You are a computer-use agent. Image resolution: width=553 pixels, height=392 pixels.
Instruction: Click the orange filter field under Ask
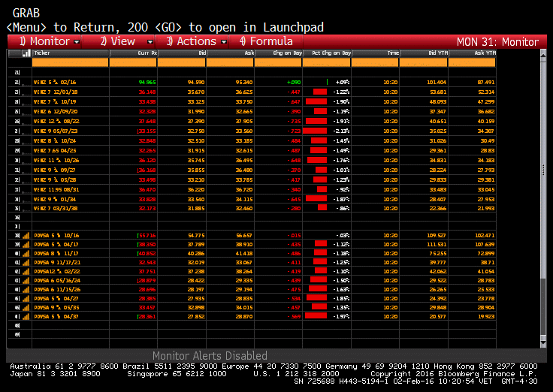230,62
